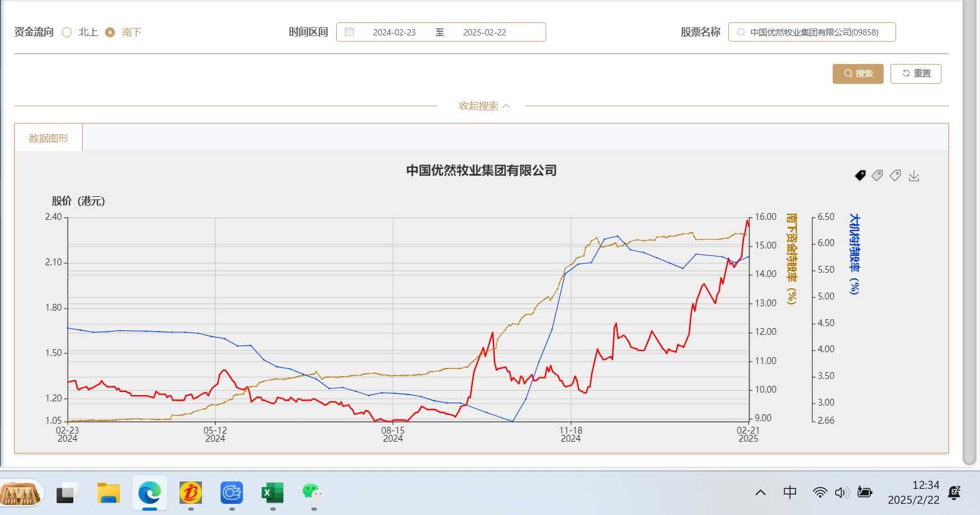Set the end date field 2025-02-22
The height and width of the screenshot is (515, 980).
[x=484, y=32]
